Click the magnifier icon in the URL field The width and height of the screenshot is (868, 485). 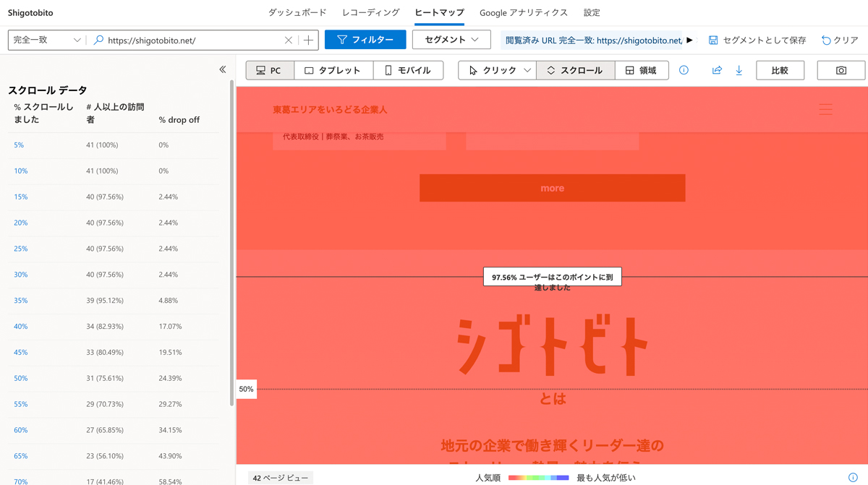[98, 40]
